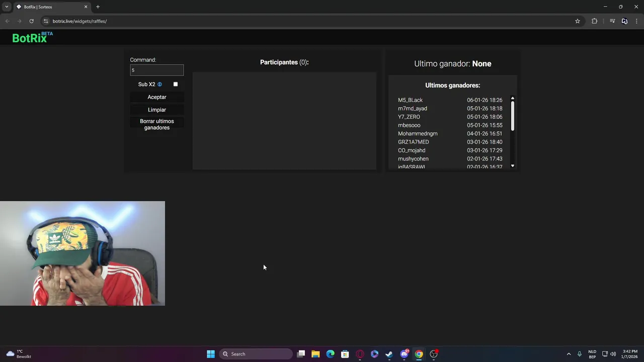Click the date 04-01-26 16:51
The width and height of the screenshot is (644, 362).
tap(485, 134)
